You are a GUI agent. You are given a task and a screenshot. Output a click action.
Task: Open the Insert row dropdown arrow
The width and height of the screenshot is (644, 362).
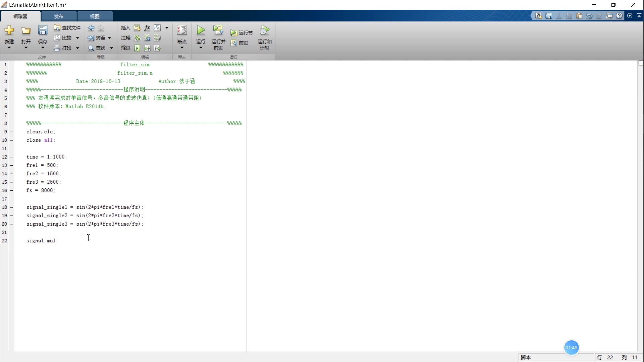pyautogui.click(x=167, y=28)
